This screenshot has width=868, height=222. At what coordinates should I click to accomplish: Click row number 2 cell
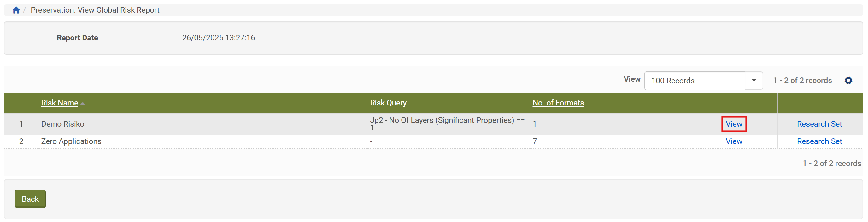click(21, 141)
